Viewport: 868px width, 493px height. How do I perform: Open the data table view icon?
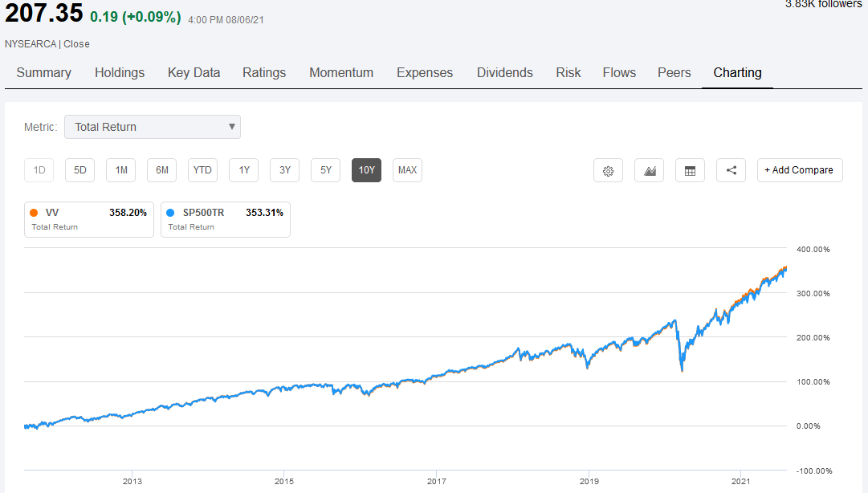tap(690, 170)
